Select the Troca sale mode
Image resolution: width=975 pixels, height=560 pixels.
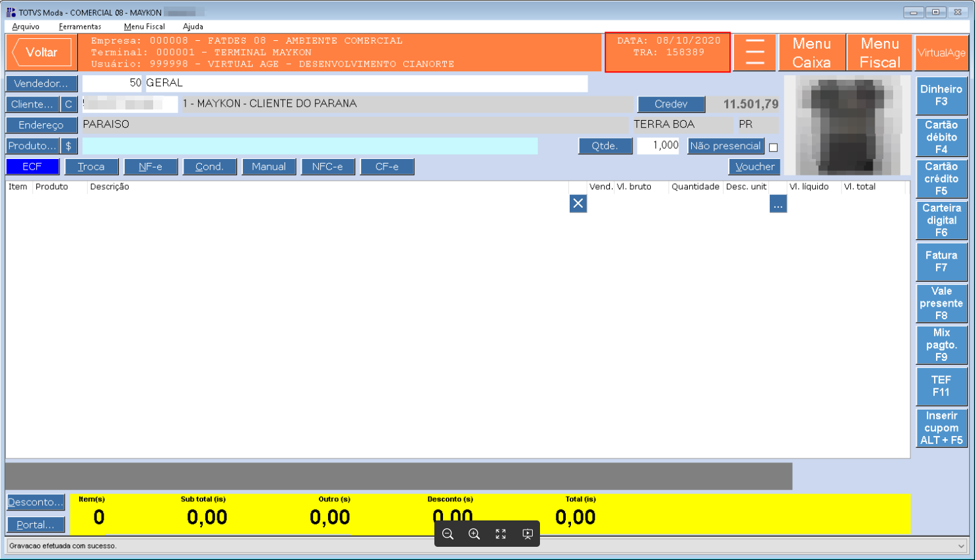point(91,167)
